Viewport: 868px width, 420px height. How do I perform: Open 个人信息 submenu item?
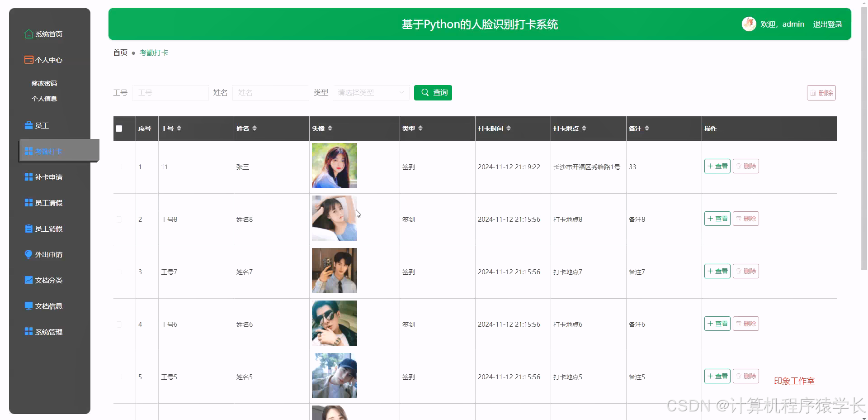(x=44, y=99)
